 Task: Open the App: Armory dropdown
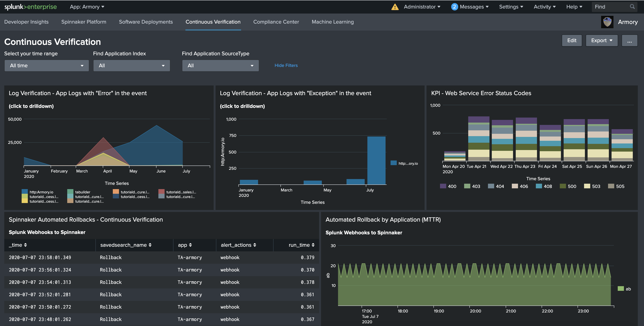[87, 7]
